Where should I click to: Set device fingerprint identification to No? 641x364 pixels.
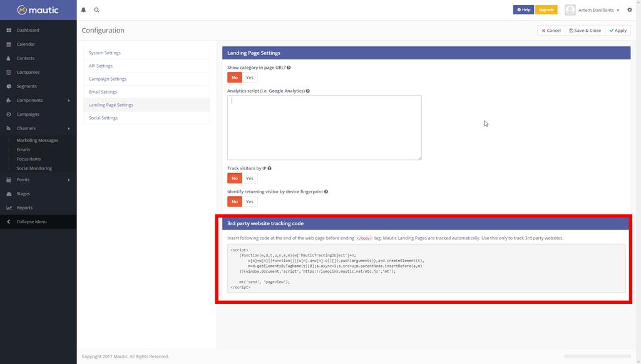click(235, 202)
